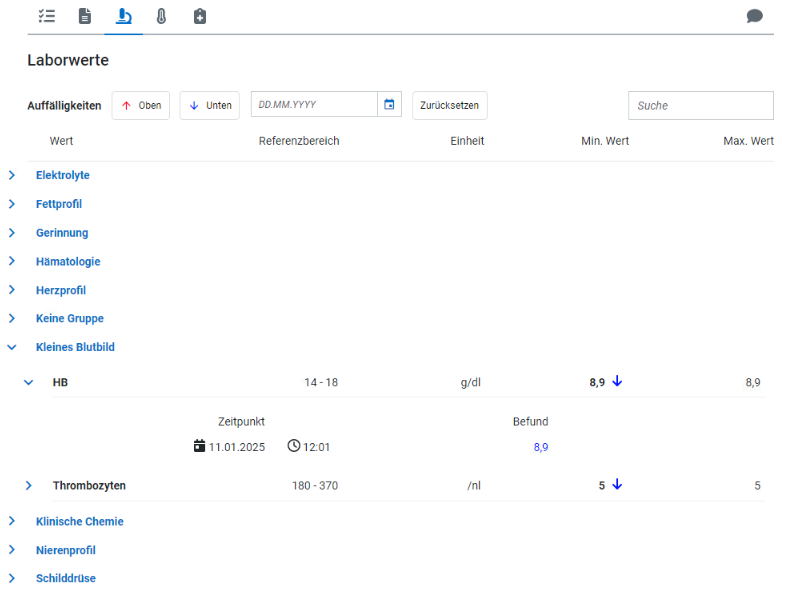
Task: Click the Thrombozyten value name
Action: pyautogui.click(x=89, y=485)
